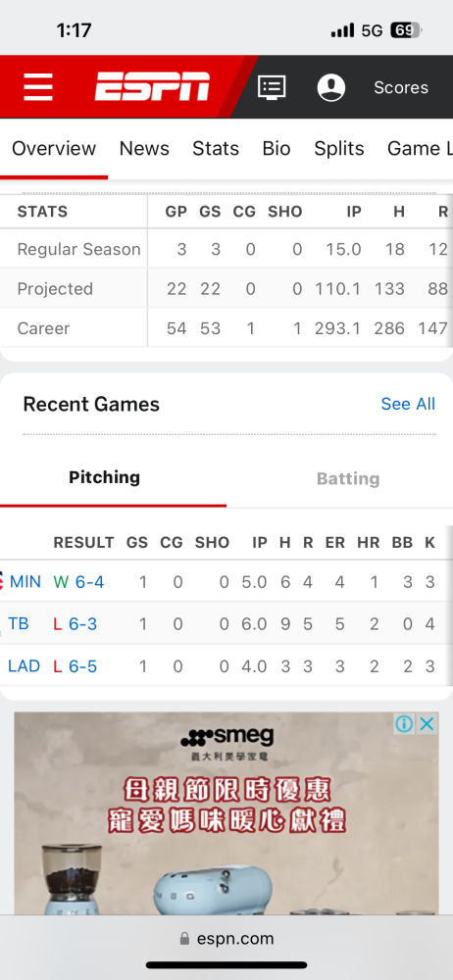The height and width of the screenshot is (980, 453).
Task: Click the ad info icon
Action: point(404,724)
